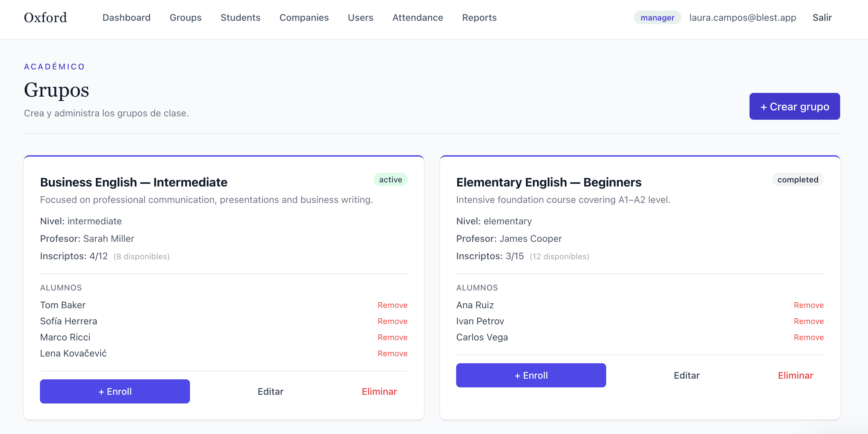Edit the Business English group
Screen dimensions: 868x434
pyautogui.click(x=270, y=391)
